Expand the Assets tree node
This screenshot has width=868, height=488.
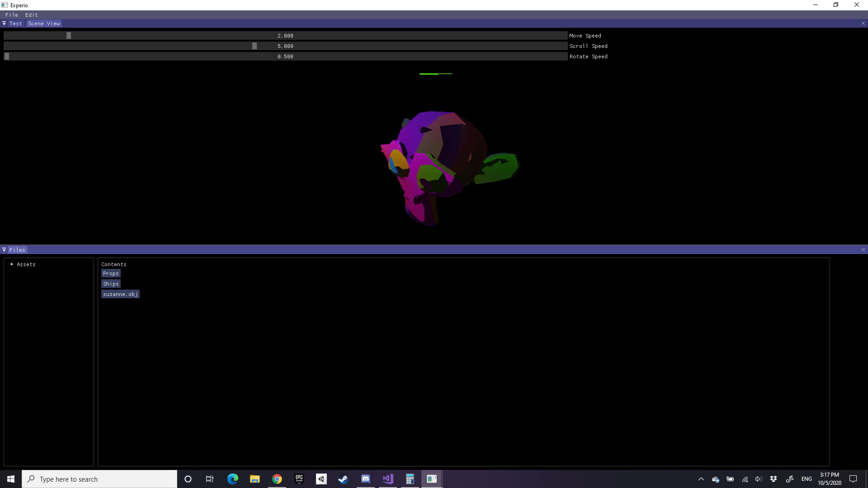point(12,264)
